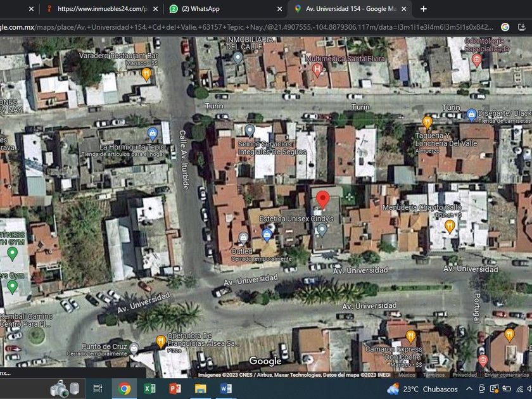Open Chrome from the taskbar

click(124, 388)
